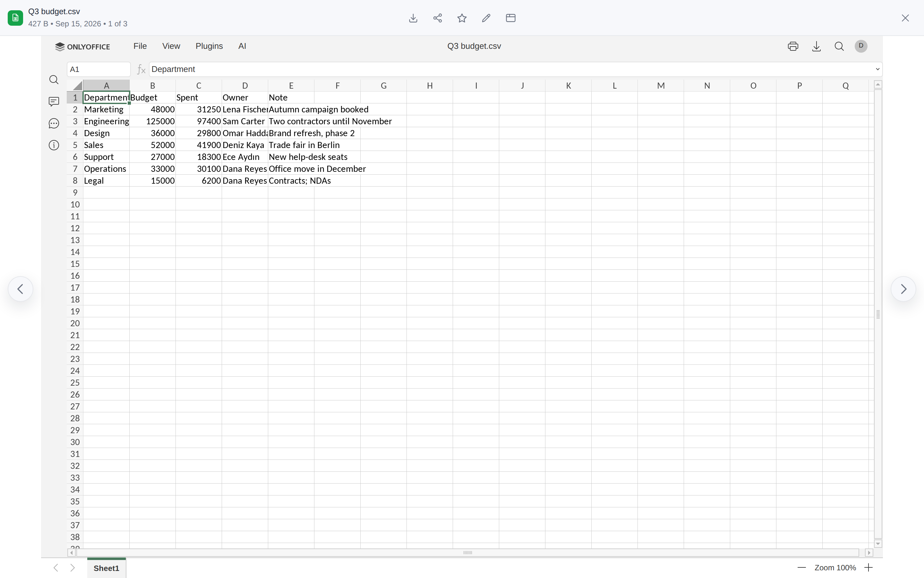924x578 pixels.
Task: Switch to the Sheet1 tab
Action: tap(107, 568)
